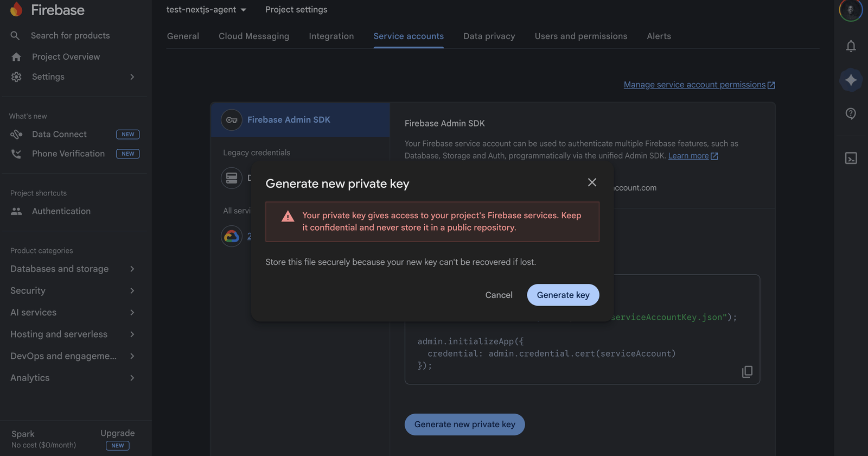Viewport: 868px width, 456px height.
Task: Click the Firebase Admin SDK key icon
Action: pyautogui.click(x=232, y=120)
